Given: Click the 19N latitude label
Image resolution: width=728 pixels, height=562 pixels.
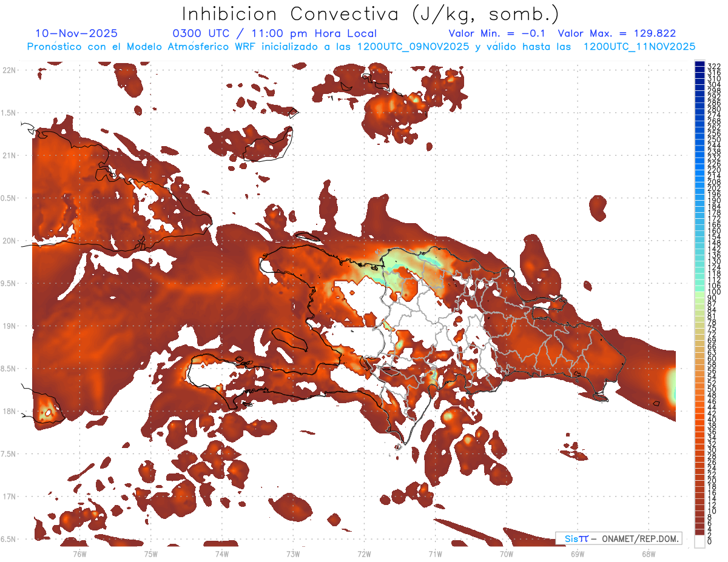Looking at the screenshot, I should click(10, 326).
